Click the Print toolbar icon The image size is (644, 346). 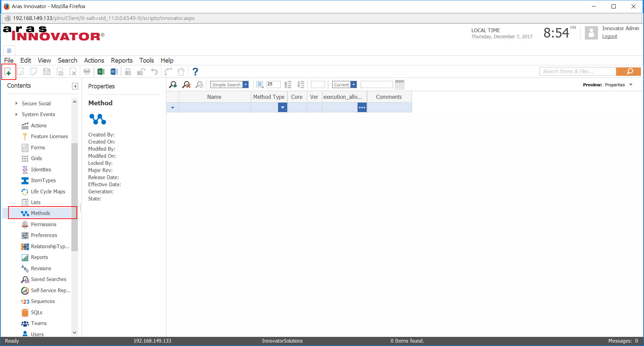coord(87,72)
